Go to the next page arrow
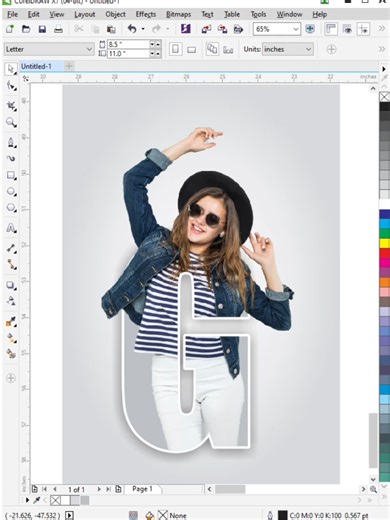390x520 pixels. pyautogui.click(x=99, y=489)
